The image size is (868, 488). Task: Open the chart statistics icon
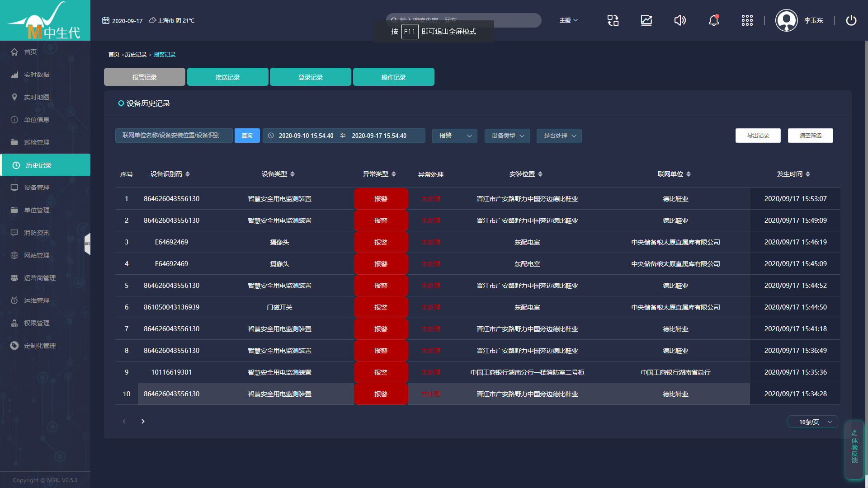(646, 20)
